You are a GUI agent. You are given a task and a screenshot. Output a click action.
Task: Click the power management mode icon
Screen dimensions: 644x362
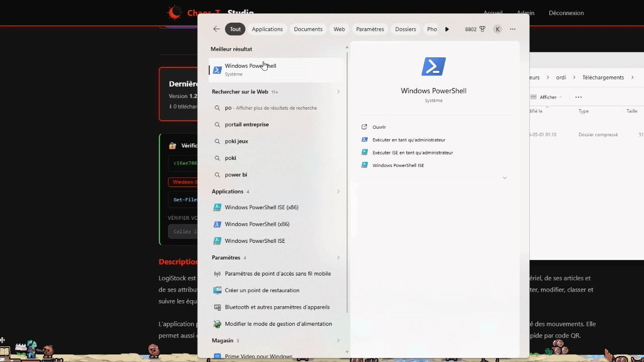[x=217, y=324]
